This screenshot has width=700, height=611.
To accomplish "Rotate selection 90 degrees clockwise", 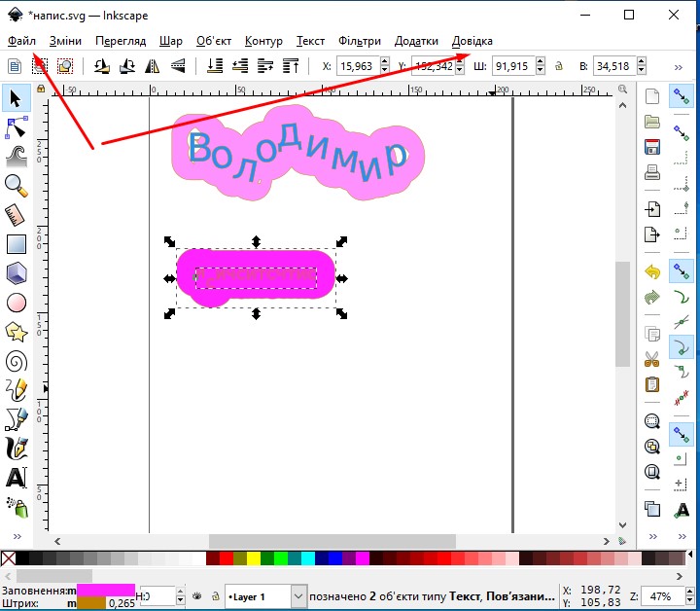I will [x=127, y=66].
